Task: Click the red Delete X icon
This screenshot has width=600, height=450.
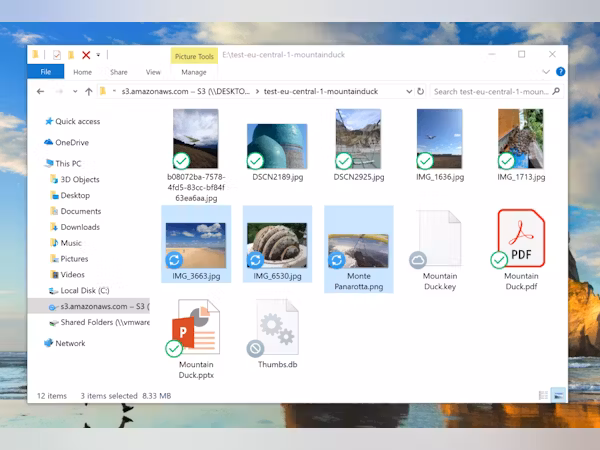Action: pos(86,55)
